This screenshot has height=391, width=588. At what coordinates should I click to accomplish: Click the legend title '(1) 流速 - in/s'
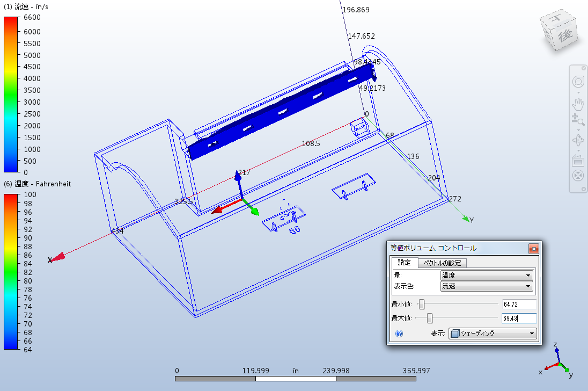(x=26, y=7)
